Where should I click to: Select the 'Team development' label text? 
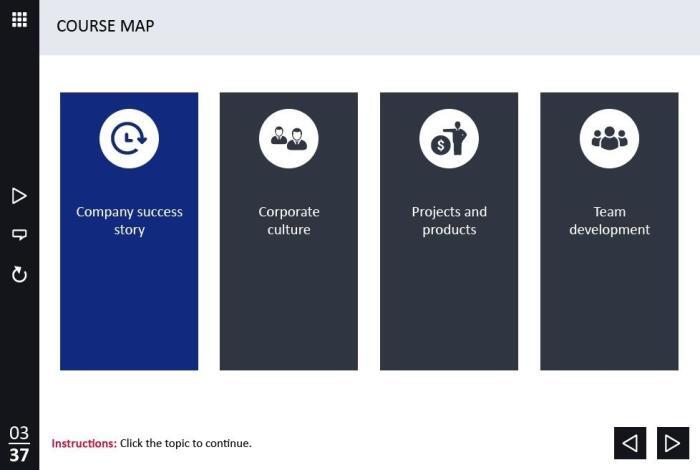[609, 220]
